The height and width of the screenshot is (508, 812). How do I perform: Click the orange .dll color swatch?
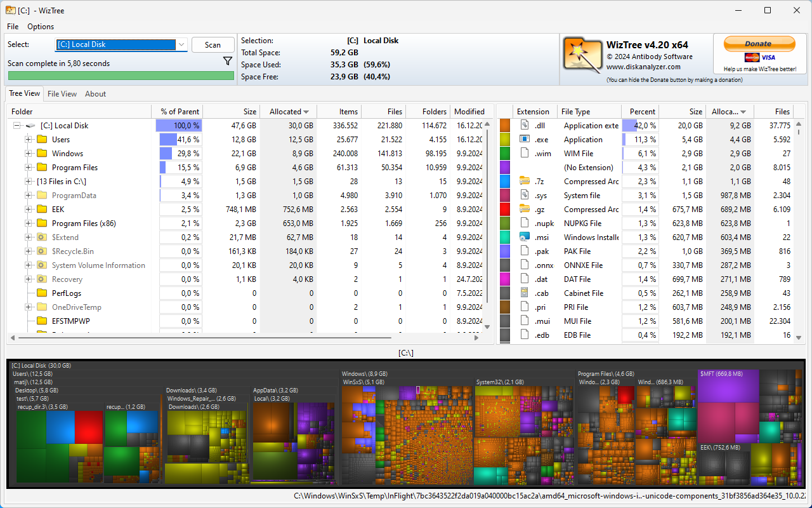click(505, 126)
